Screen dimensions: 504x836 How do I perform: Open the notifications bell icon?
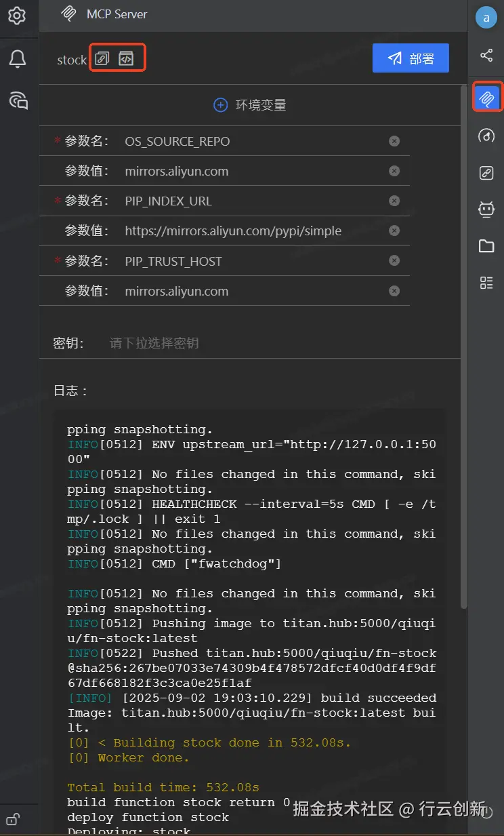(x=18, y=59)
